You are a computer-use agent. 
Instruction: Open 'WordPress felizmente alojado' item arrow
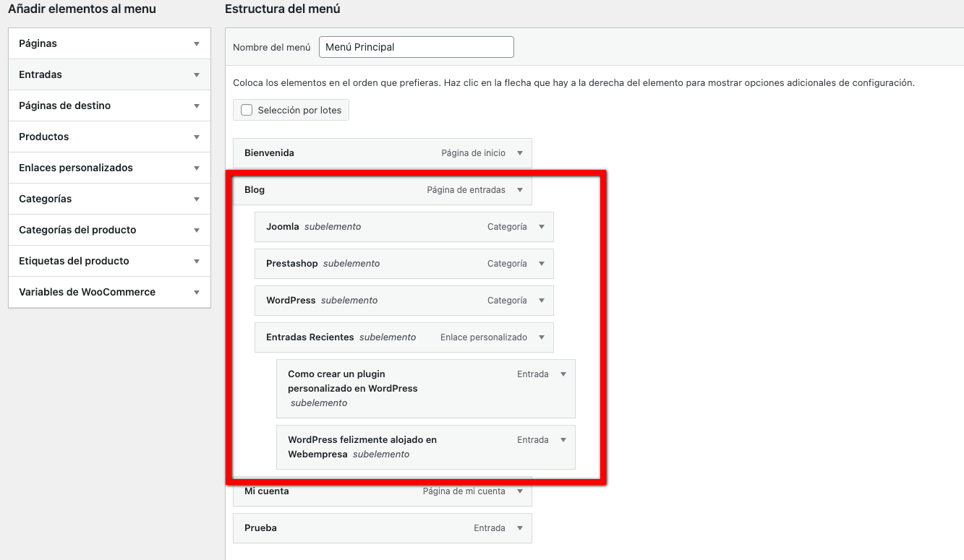[x=563, y=440]
